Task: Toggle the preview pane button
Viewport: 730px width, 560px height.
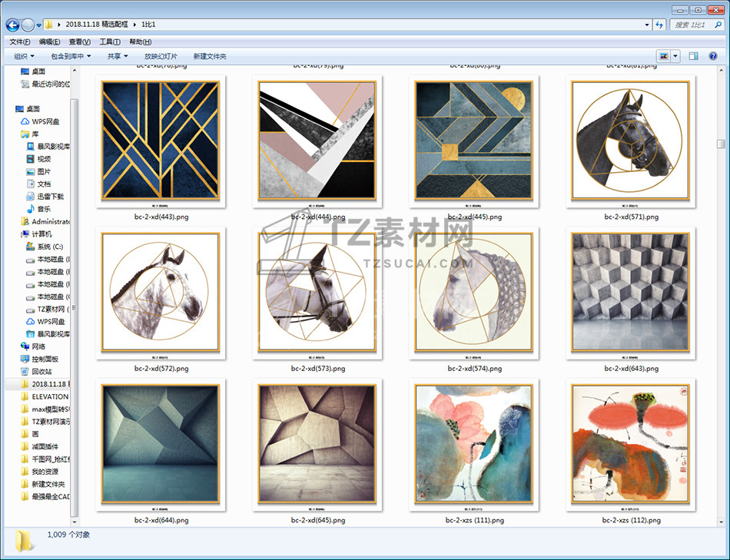Action: (x=693, y=56)
